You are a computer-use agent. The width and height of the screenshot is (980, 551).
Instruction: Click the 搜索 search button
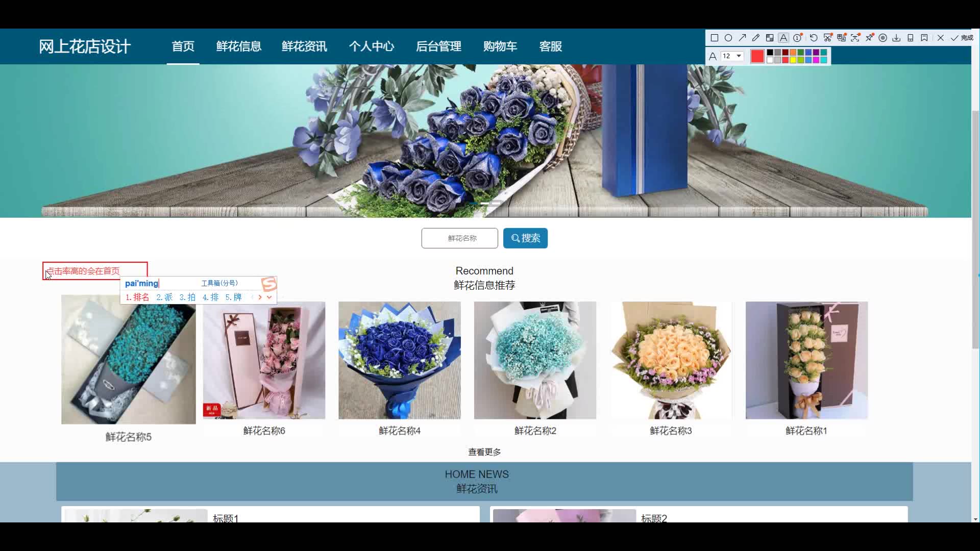525,238
